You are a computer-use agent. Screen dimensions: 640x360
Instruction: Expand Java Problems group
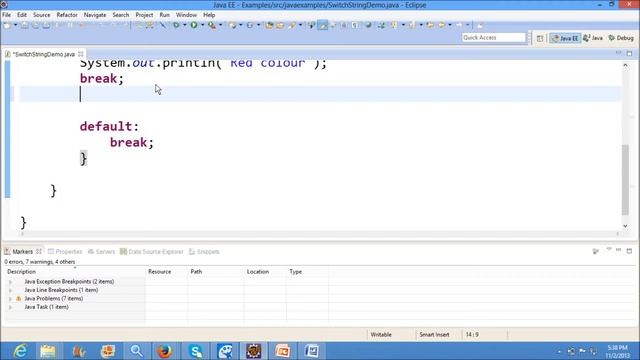10,299
